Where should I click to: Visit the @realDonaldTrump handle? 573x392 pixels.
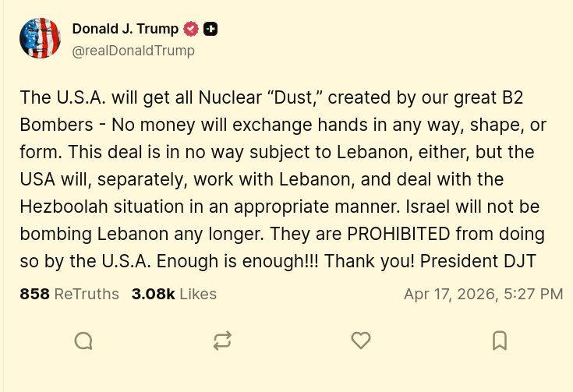(133, 51)
